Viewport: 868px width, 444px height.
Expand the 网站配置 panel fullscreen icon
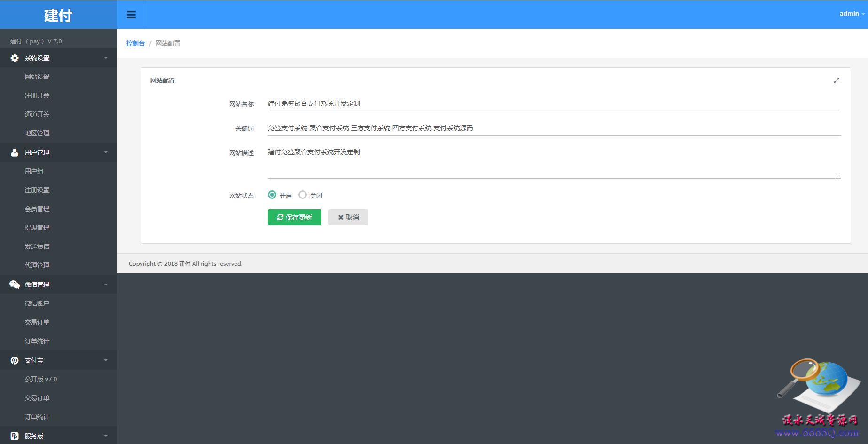click(837, 80)
